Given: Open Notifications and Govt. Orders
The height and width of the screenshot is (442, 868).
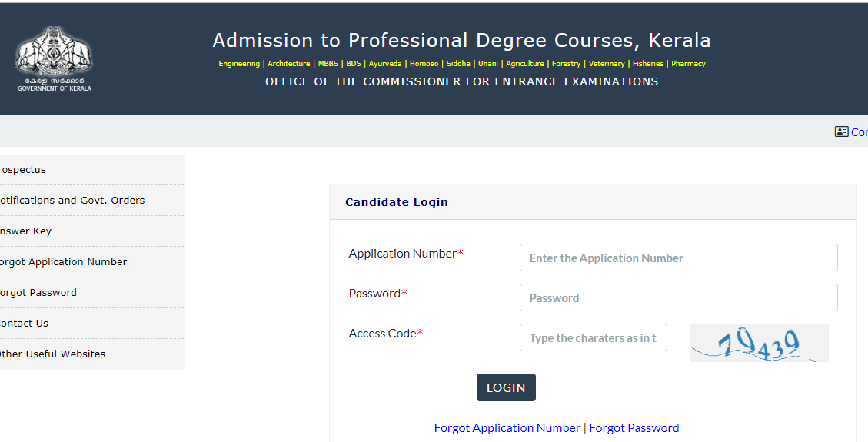Looking at the screenshot, I should point(72,201).
